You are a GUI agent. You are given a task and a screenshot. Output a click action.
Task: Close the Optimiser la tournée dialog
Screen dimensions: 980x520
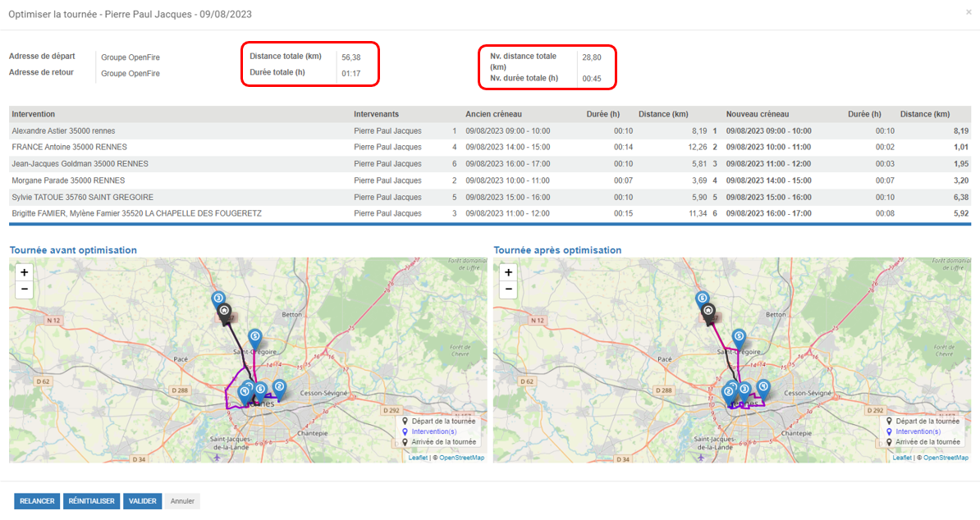[x=969, y=12]
